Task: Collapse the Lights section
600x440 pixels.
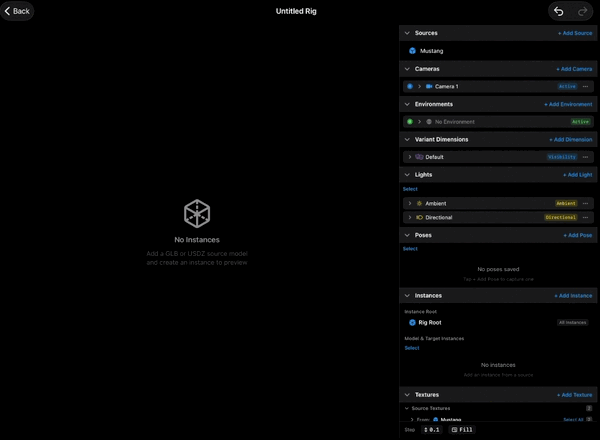Action: pos(407,174)
